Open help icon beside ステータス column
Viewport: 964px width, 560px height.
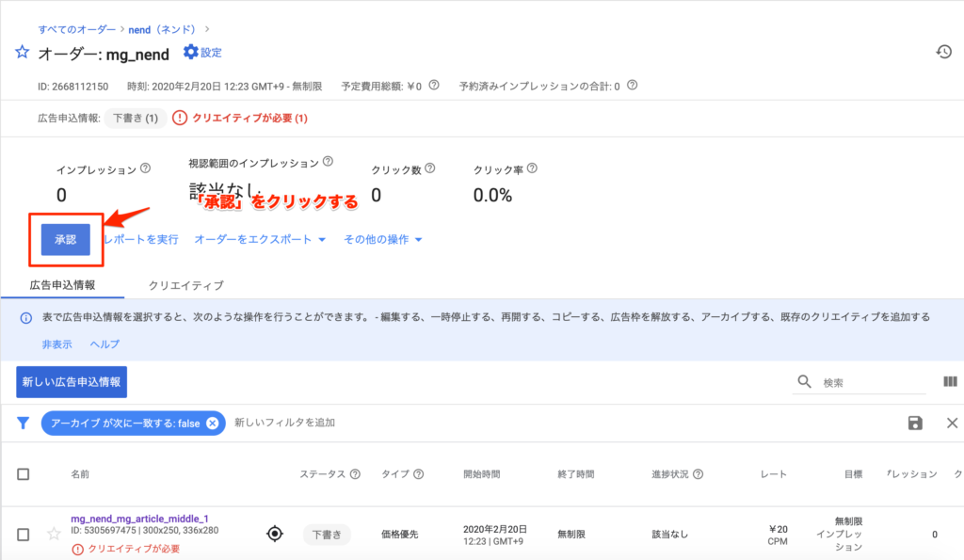355,474
